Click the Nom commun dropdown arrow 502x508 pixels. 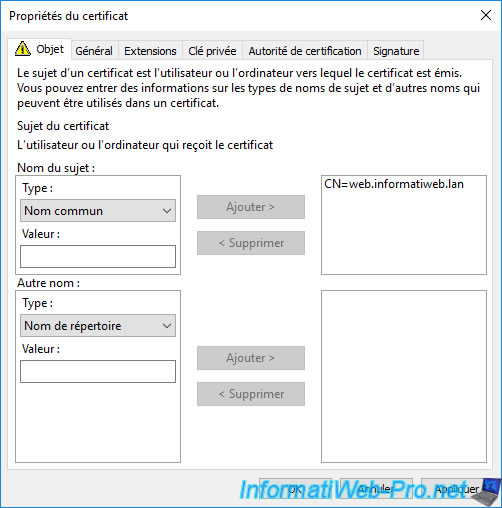(x=167, y=211)
